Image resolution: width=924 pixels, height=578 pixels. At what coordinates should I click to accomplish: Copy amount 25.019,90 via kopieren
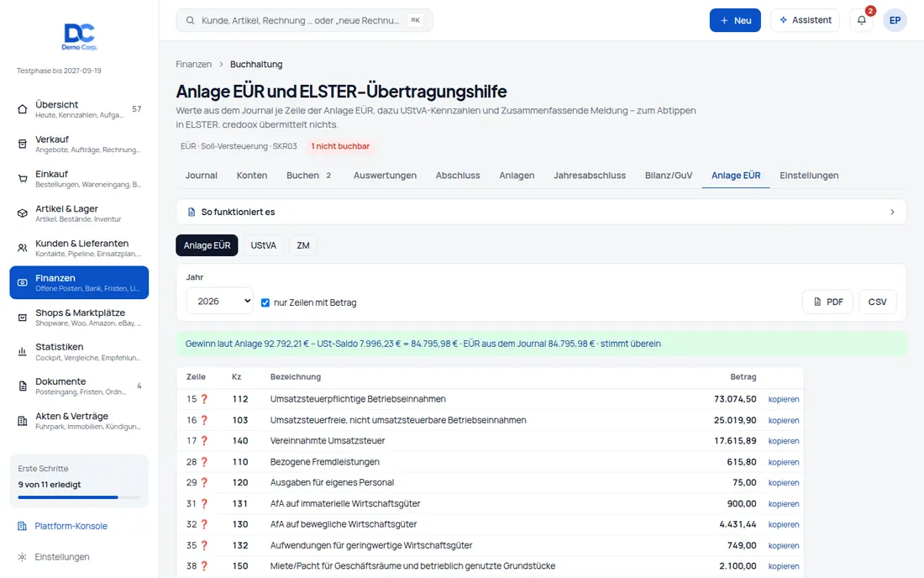[x=783, y=421]
